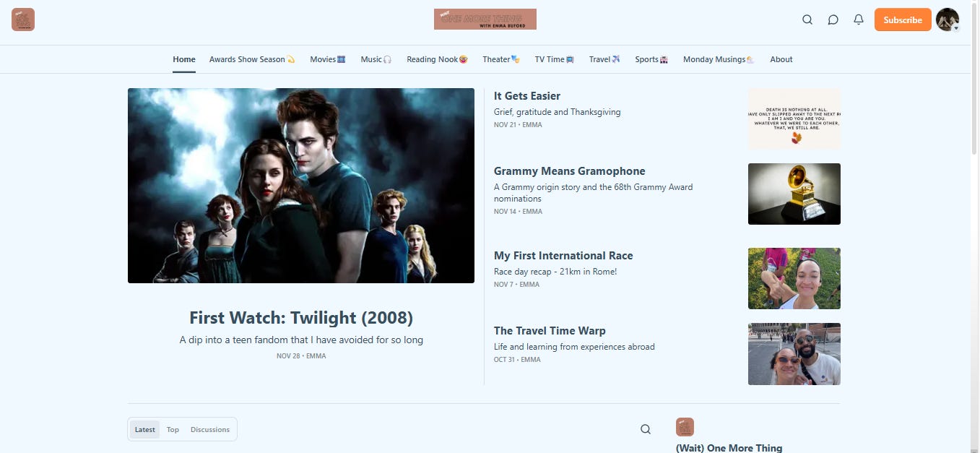
Task: Open the My First International Race post
Action: (x=563, y=256)
